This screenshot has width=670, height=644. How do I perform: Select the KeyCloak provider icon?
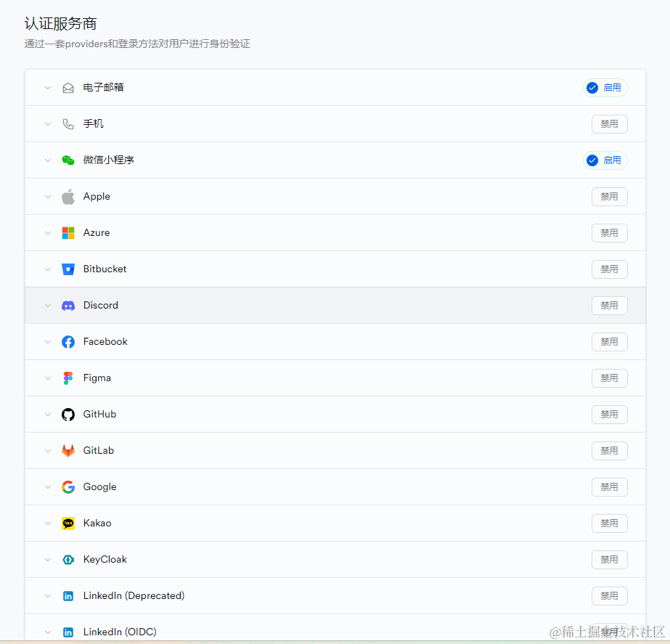point(68,559)
